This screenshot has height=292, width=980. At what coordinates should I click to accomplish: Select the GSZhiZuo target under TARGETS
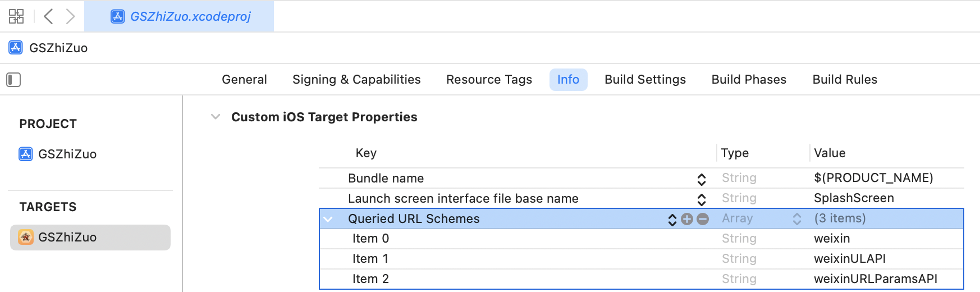(90, 238)
